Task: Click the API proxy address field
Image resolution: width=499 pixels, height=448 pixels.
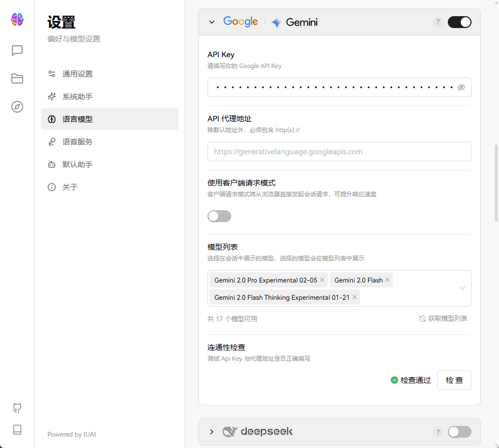Action: click(x=339, y=151)
